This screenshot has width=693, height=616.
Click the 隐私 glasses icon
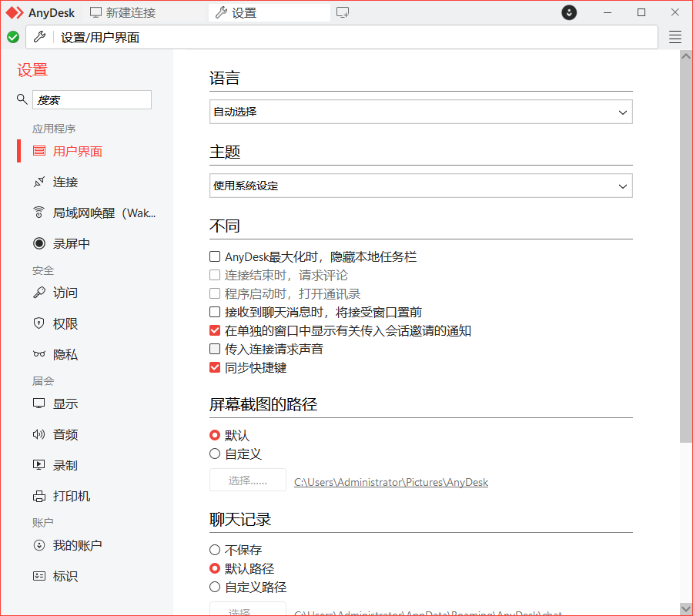pos(39,354)
